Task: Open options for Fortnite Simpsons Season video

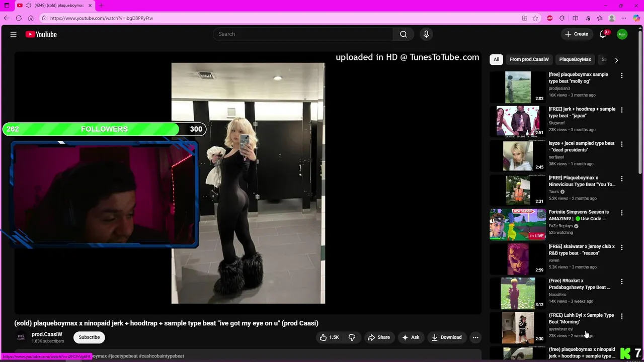Action: tap(621, 213)
